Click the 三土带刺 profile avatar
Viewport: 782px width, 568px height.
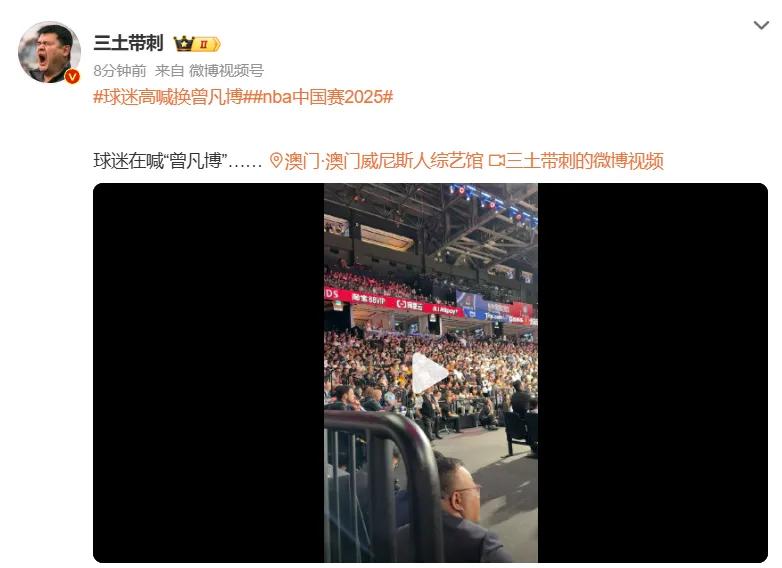49,51
